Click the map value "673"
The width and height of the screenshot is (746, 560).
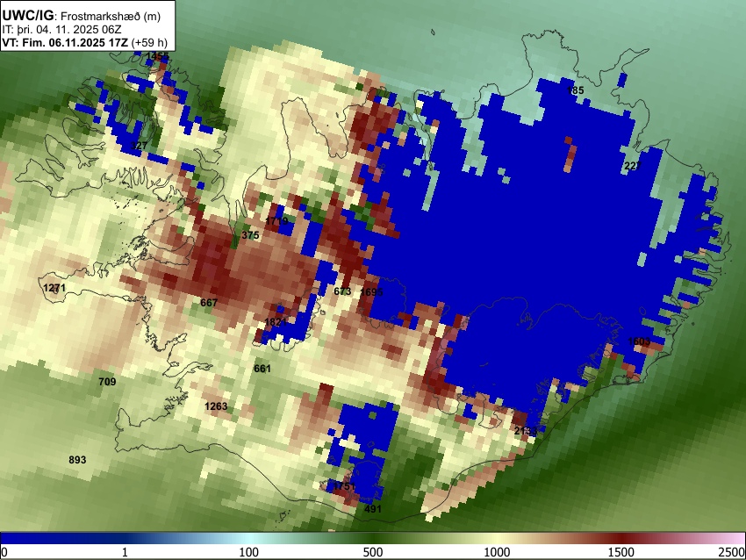(342, 291)
